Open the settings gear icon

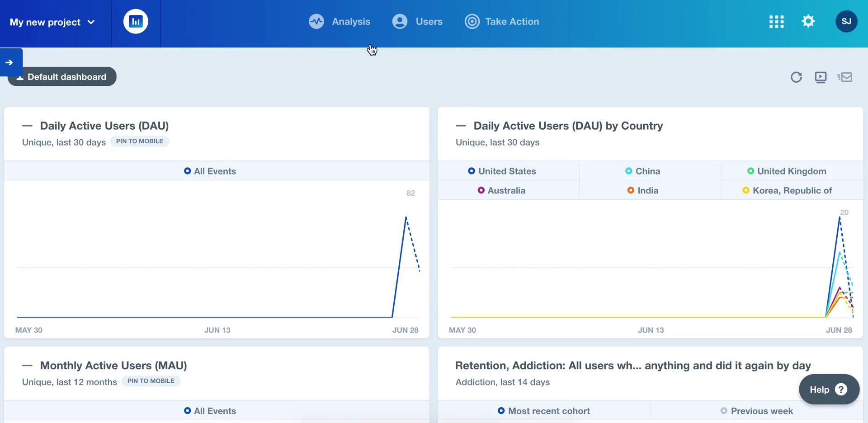pos(808,21)
